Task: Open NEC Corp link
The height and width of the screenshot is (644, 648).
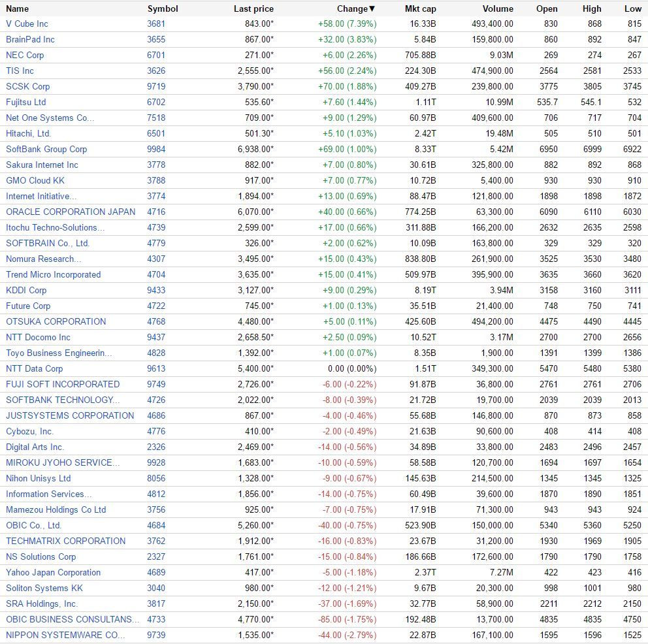Action: (x=25, y=56)
